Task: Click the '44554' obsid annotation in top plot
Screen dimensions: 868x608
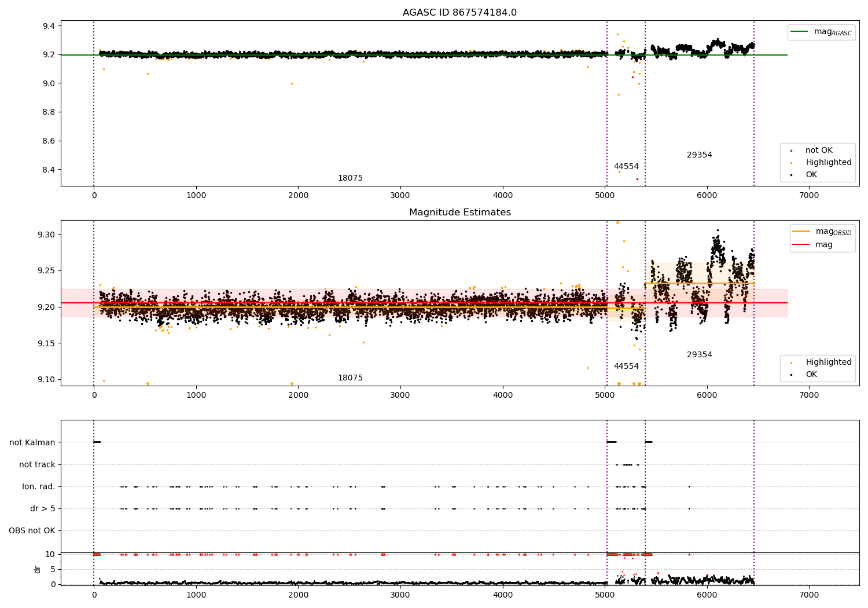Action: pyautogui.click(x=626, y=167)
